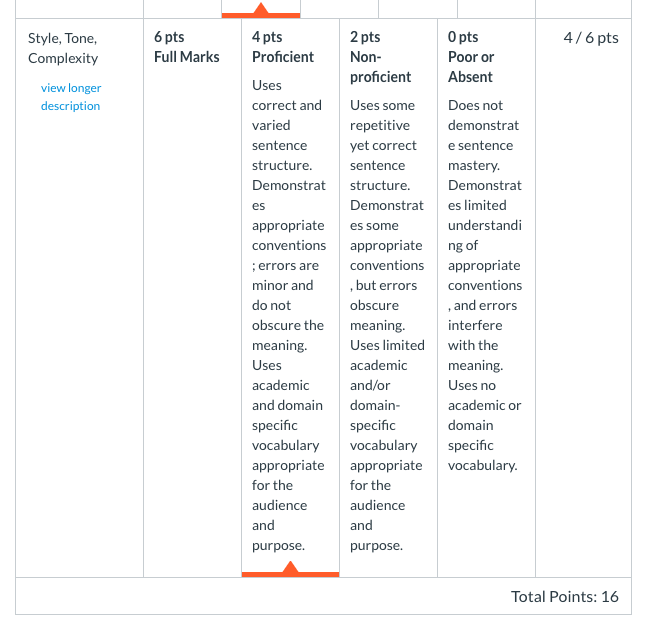Select the 4 pts Proficient rating cell
Screen dimensions: 646x626
pyautogui.click(x=290, y=298)
